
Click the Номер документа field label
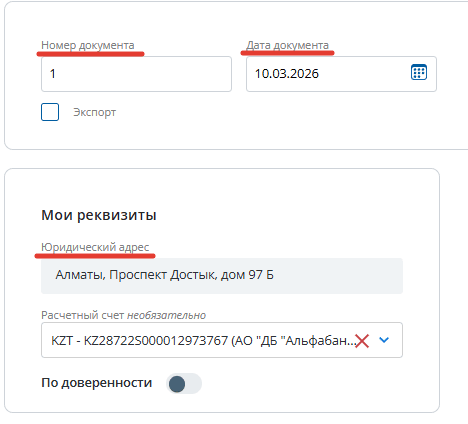click(x=88, y=45)
